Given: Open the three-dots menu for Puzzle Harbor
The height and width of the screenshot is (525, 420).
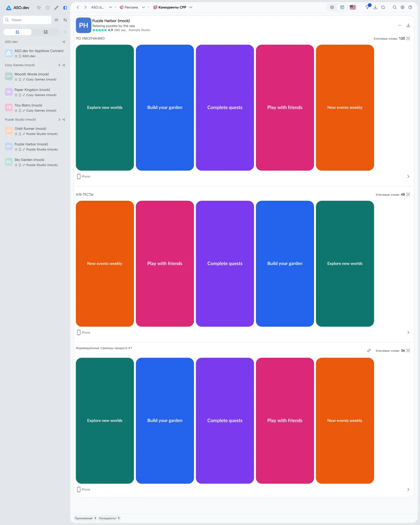Looking at the screenshot, I should coord(400,25).
